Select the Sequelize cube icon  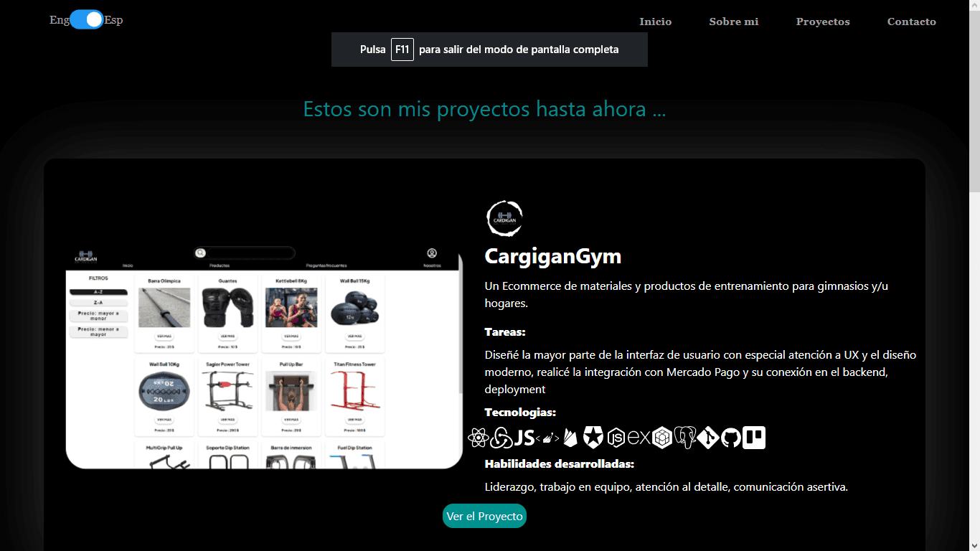click(662, 438)
